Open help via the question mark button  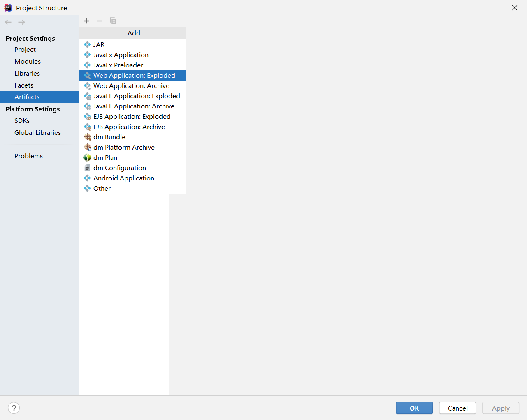(x=14, y=408)
